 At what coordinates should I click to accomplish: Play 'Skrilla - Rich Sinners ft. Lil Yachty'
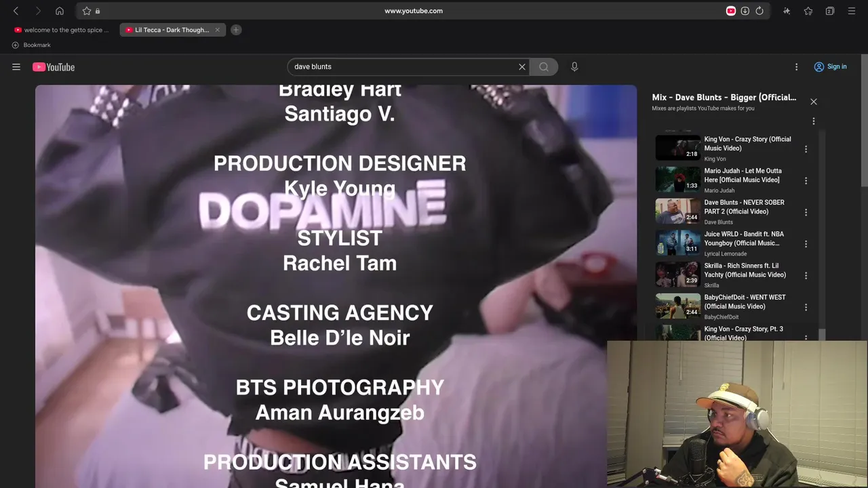click(x=745, y=270)
